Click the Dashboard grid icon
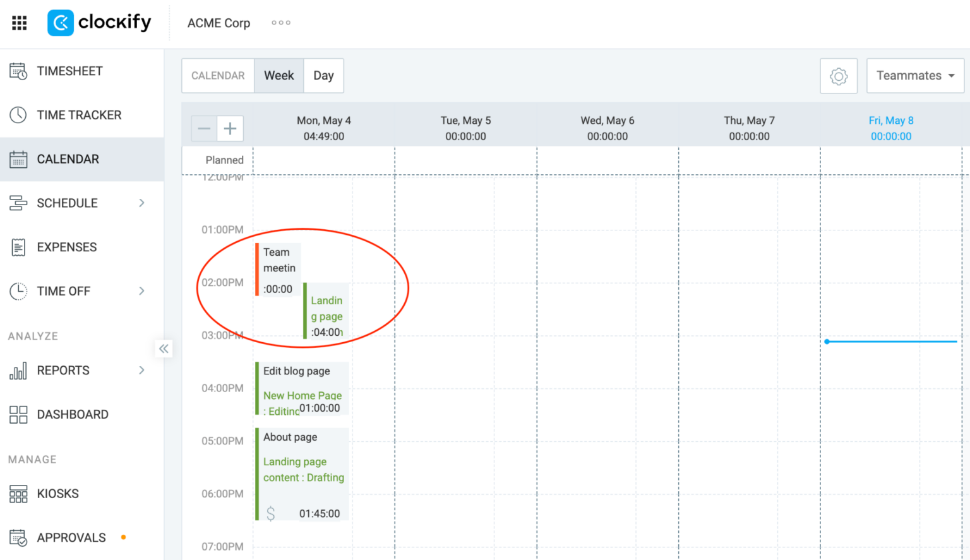This screenshot has height=560, width=970. (18, 415)
